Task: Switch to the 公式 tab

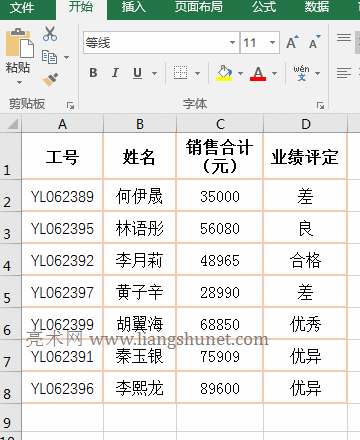Action: pyautogui.click(x=264, y=7)
